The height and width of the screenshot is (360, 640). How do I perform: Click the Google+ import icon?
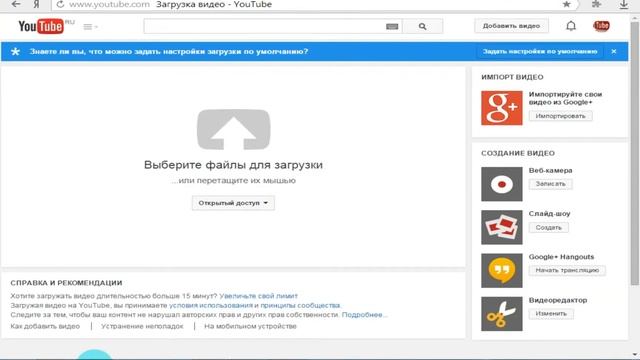coord(502,108)
